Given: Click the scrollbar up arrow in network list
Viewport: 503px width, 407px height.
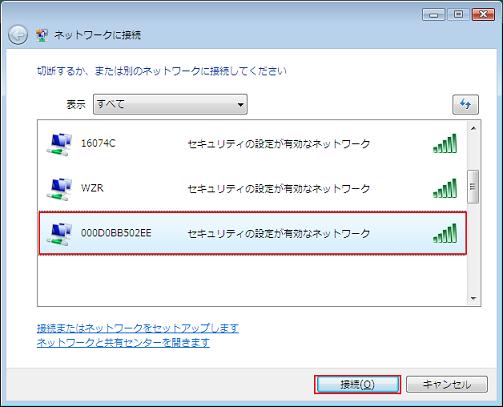Looking at the screenshot, I should 473,128.
